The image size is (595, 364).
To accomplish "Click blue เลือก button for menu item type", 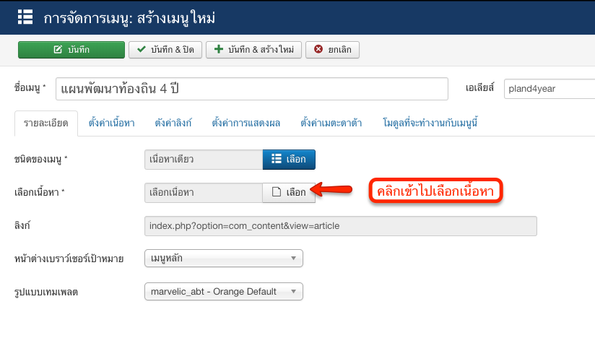I will 288,159.
